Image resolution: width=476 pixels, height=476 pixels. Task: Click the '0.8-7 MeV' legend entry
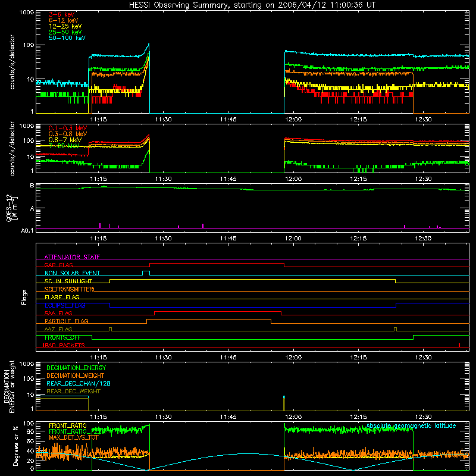point(65,140)
